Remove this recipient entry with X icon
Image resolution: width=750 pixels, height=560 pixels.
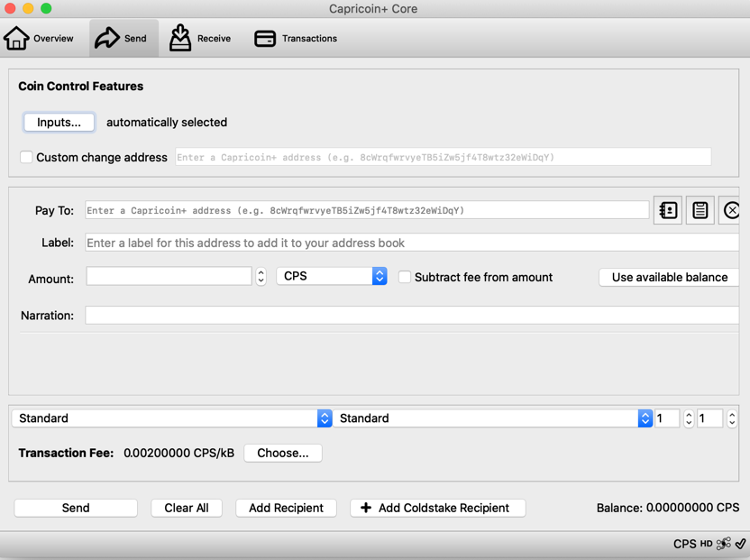pyautogui.click(x=731, y=210)
